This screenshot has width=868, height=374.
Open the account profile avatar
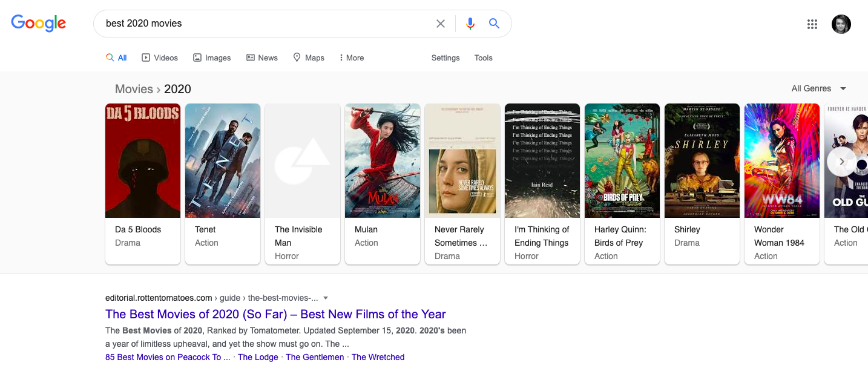pyautogui.click(x=841, y=24)
